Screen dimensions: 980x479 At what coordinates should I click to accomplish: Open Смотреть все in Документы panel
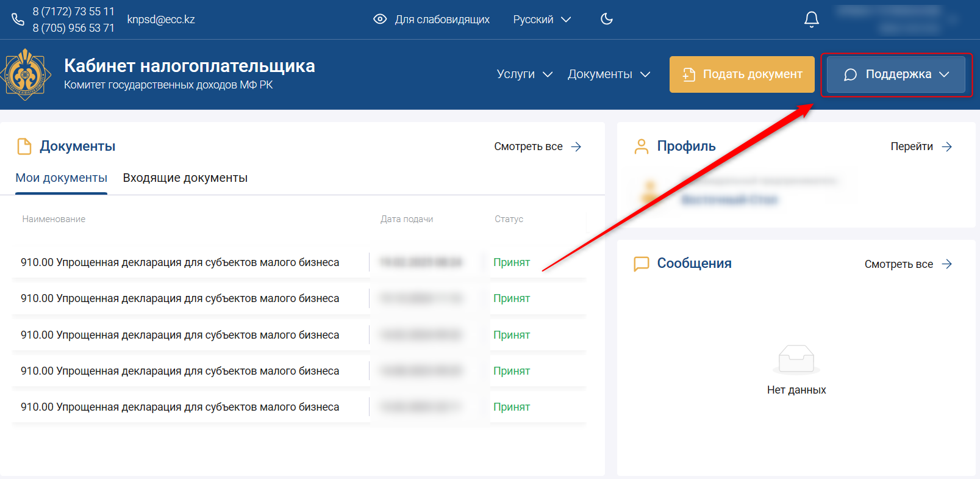pyautogui.click(x=537, y=146)
